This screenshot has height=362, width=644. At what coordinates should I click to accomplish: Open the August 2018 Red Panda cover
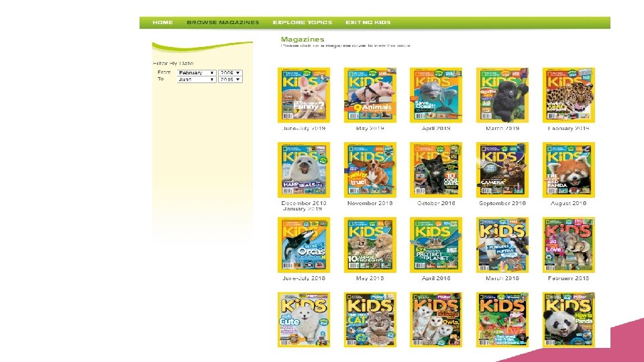pos(568,170)
